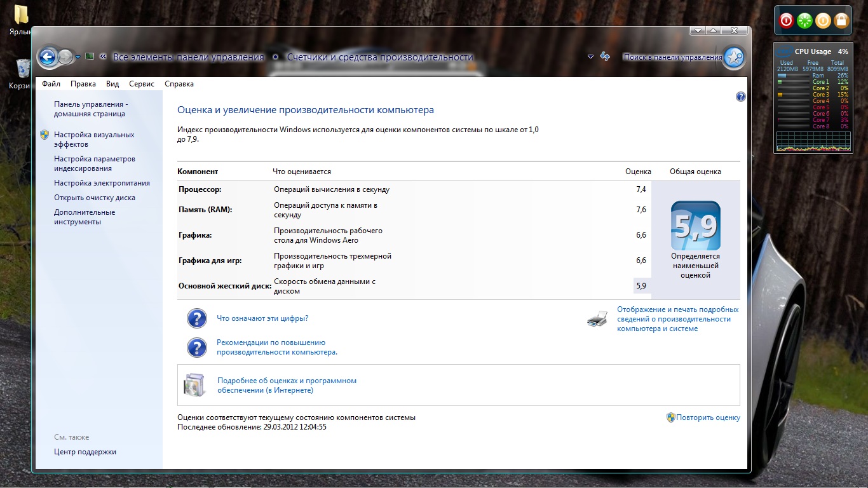Open 'Настройка параметров индексирования' link
868x488 pixels.
95,164
